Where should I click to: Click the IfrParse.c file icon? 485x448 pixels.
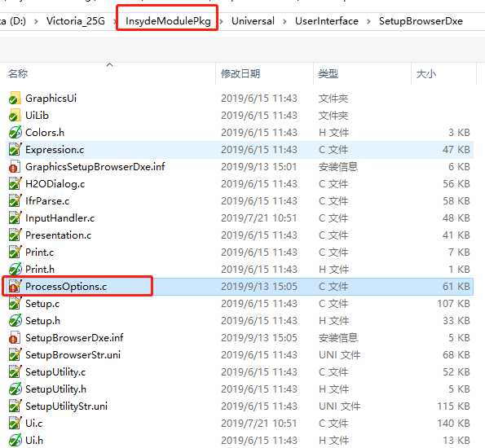pos(15,201)
